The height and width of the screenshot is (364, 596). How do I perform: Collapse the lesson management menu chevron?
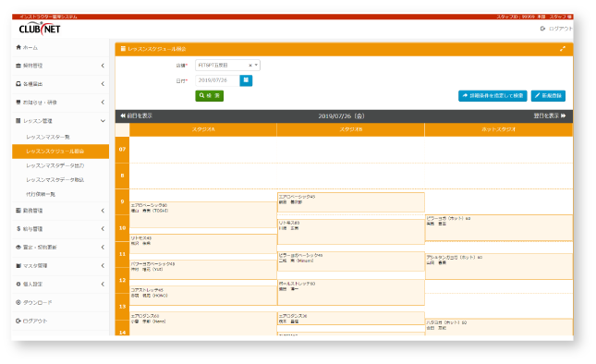(x=103, y=121)
